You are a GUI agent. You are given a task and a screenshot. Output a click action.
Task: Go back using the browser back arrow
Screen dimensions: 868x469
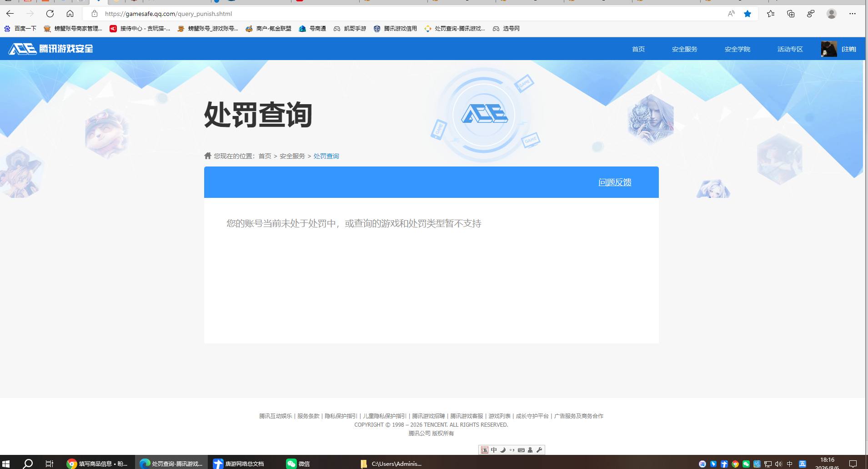[x=10, y=14]
